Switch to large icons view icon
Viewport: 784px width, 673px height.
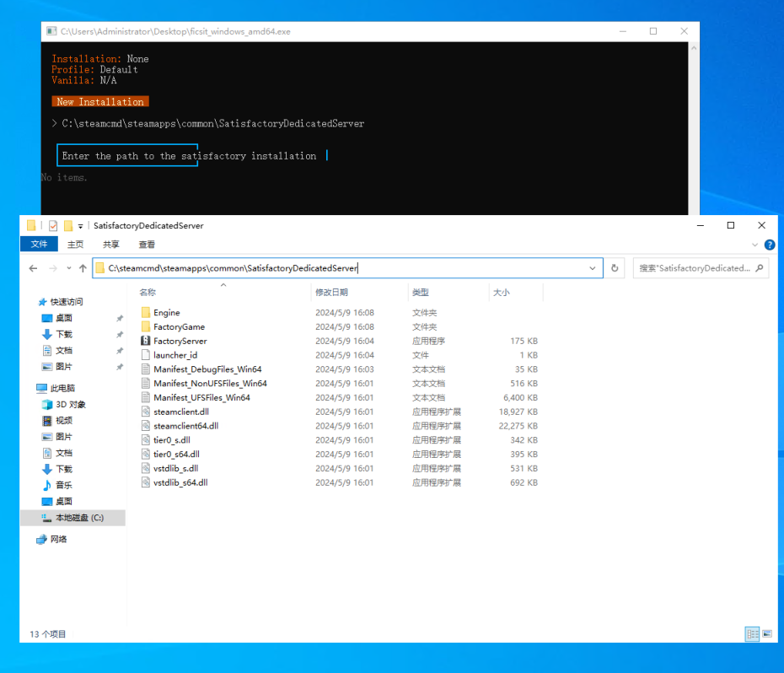click(767, 634)
